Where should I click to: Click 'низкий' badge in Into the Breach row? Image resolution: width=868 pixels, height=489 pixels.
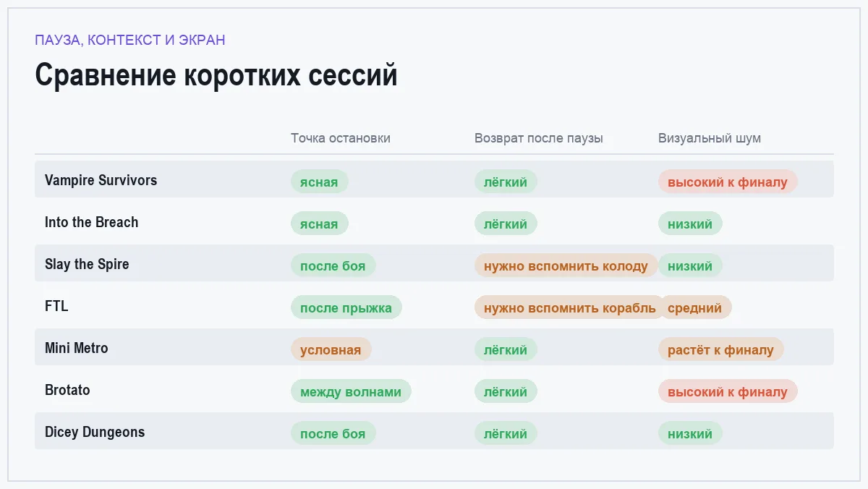tap(690, 224)
